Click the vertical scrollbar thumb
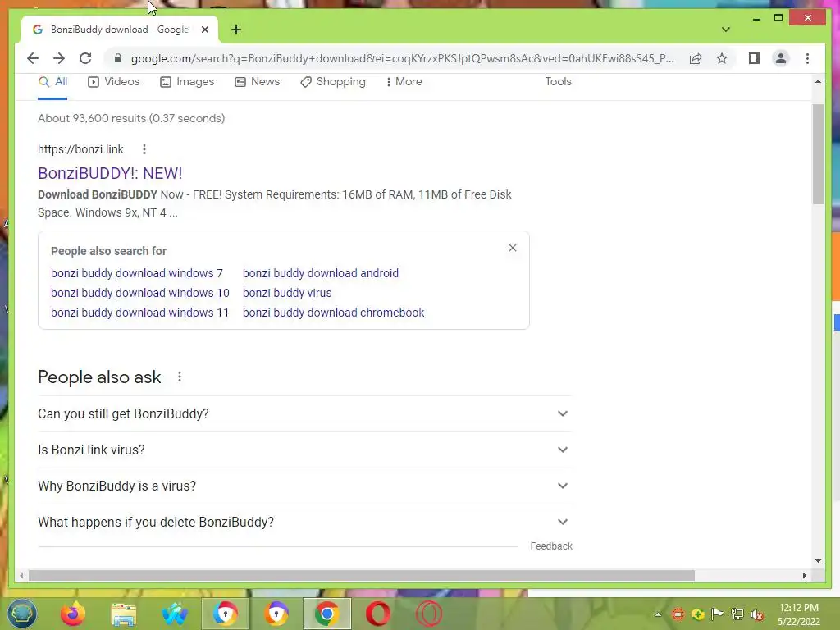Viewport: 840px width, 630px height. pos(818,154)
